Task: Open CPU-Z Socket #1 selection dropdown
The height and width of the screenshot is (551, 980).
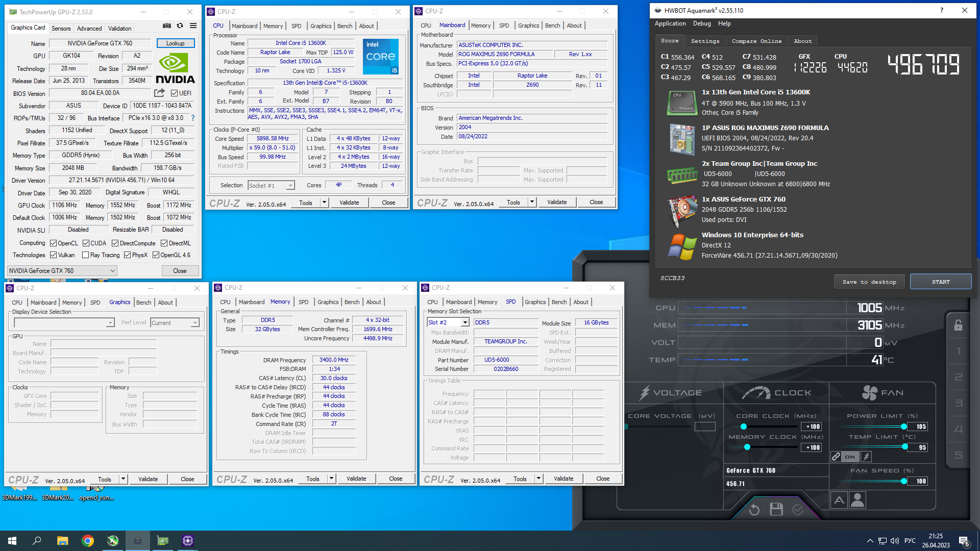Action: pyautogui.click(x=271, y=186)
